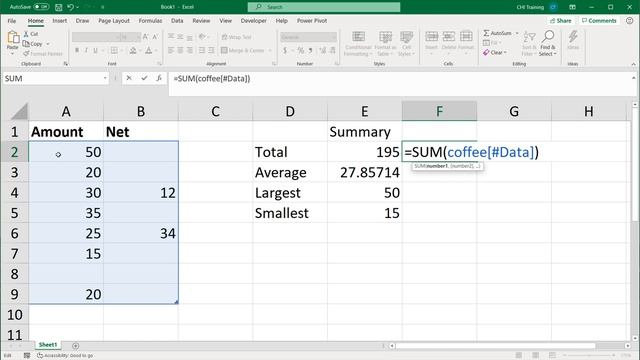Click the Increase Font Size icon
Screen dimensions: 640x360
pos(145,37)
